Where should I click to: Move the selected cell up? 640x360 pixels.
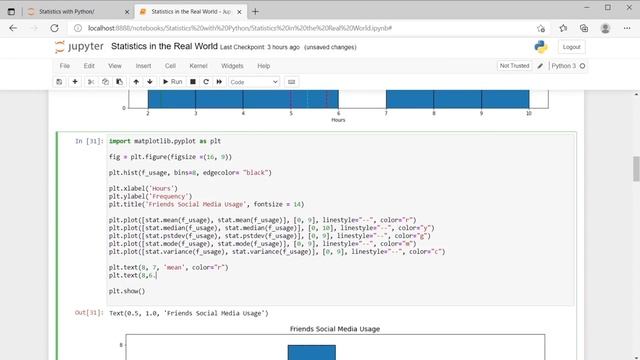click(136, 82)
